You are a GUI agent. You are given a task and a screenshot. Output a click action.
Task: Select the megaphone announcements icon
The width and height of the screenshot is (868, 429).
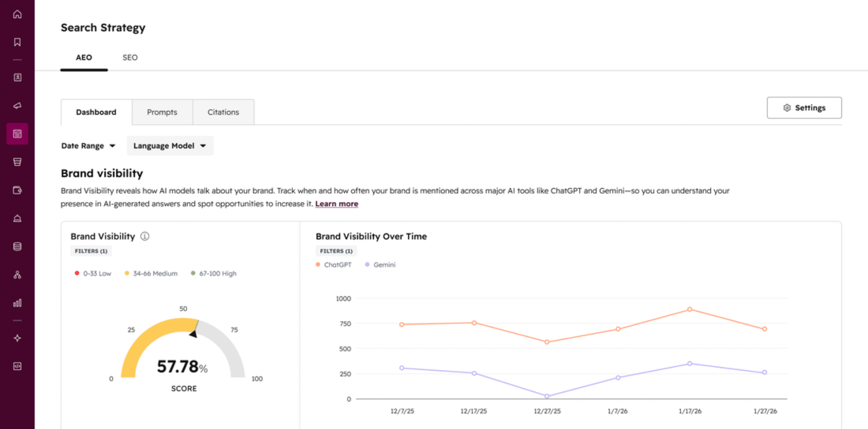[18, 106]
